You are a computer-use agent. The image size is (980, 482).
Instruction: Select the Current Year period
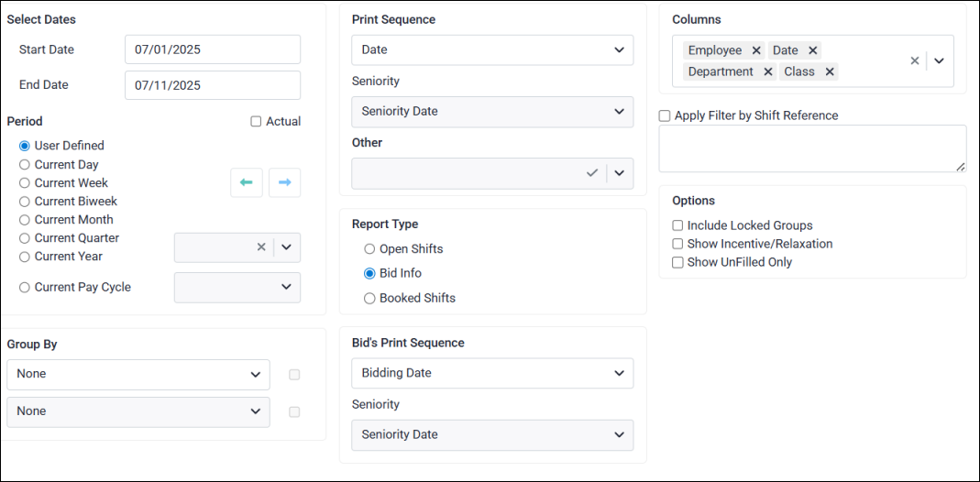pyautogui.click(x=25, y=257)
